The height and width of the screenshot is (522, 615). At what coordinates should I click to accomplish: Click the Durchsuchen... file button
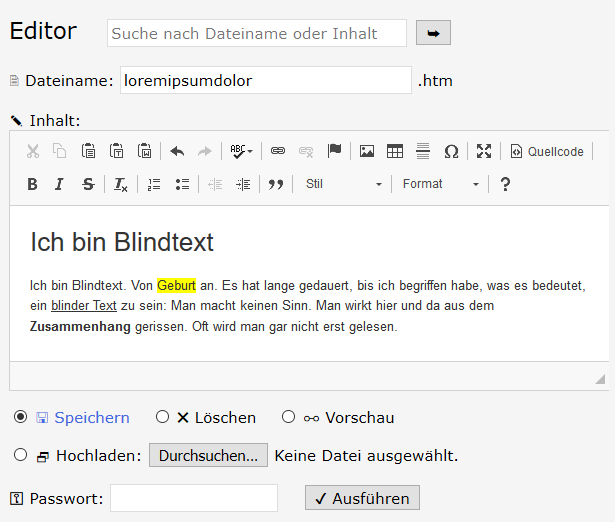[208, 455]
